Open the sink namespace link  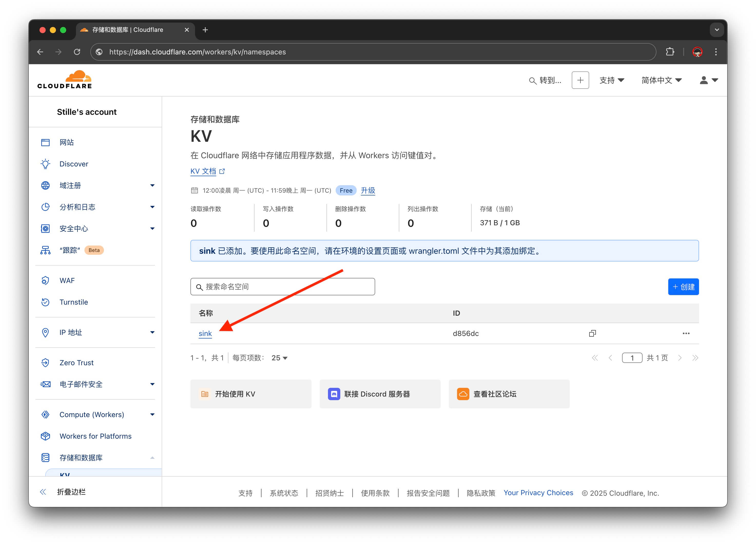[205, 334]
